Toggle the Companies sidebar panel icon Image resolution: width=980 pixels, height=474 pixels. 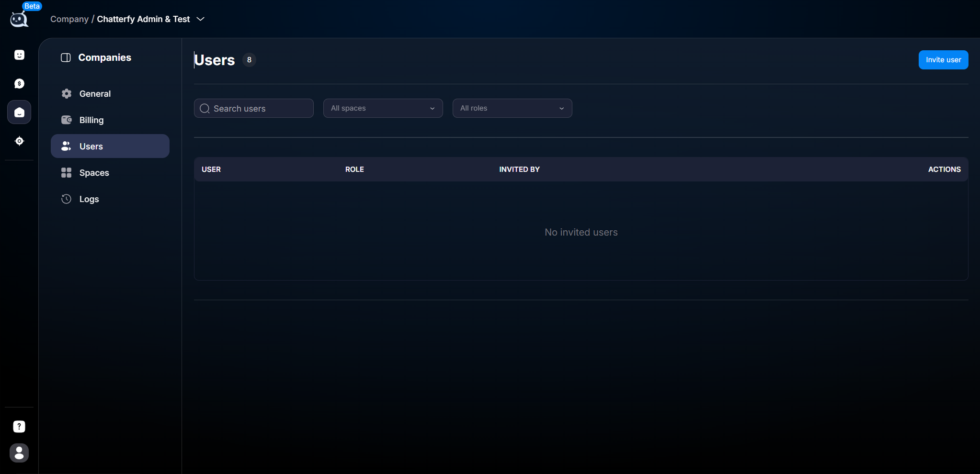click(66, 58)
